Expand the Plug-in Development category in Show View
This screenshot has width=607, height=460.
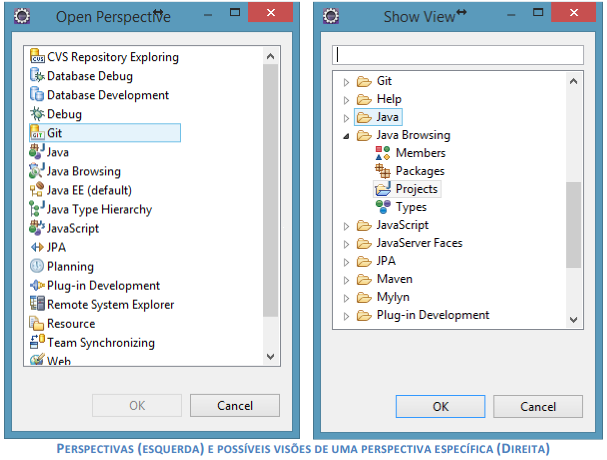[x=346, y=316]
